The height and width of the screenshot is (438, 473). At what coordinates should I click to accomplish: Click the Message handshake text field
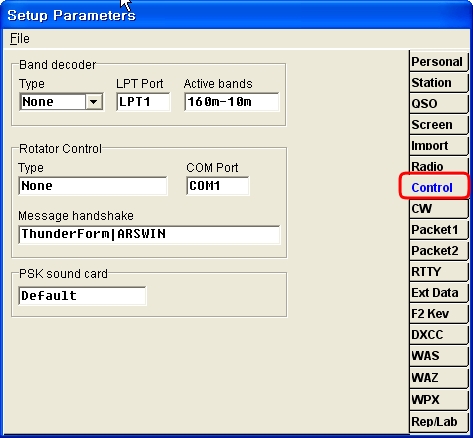coord(149,234)
